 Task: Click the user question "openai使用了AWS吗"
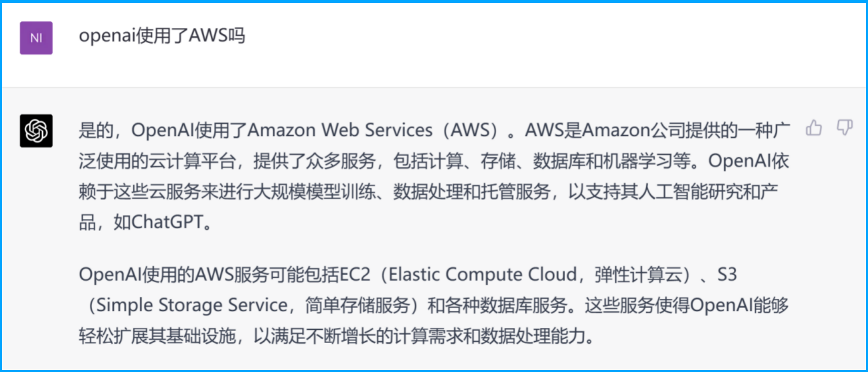tap(162, 36)
